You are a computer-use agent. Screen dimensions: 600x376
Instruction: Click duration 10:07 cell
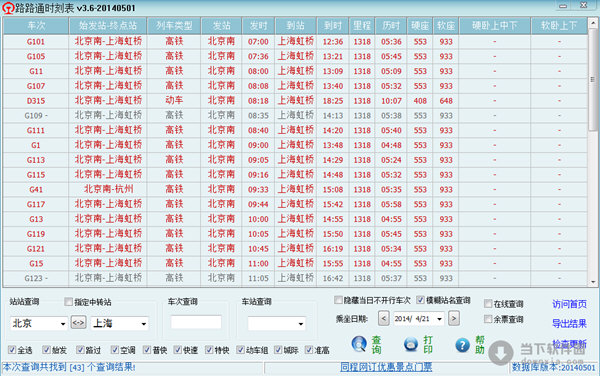[x=391, y=101]
